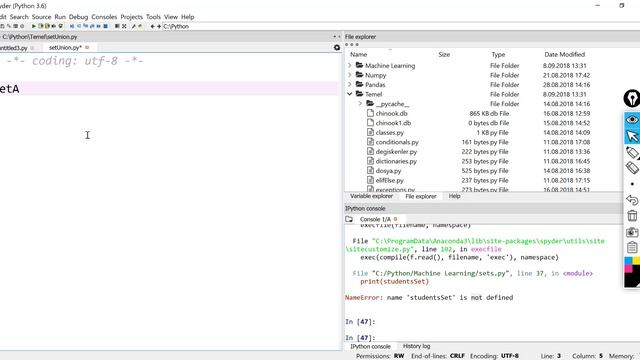Viewport: 640px width, 360px height.
Task: Switch to the History log tab
Action: pyautogui.click(x=416, y=346)
